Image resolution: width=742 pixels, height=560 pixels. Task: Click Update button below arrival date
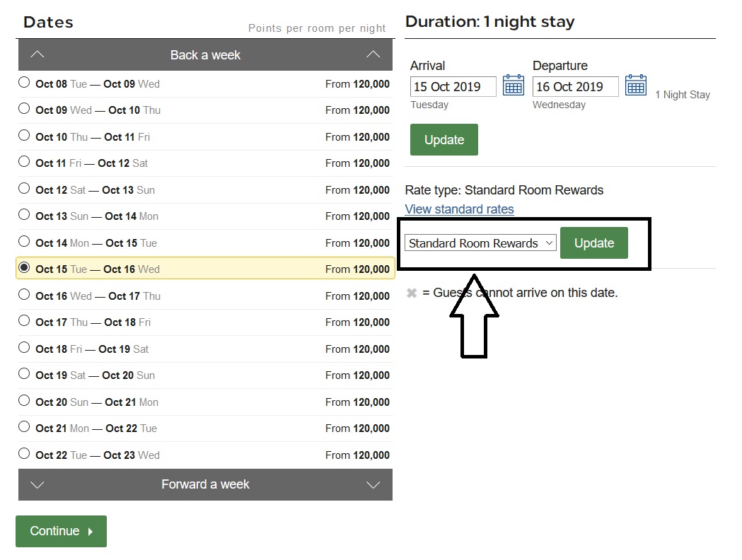click(444, 140)
